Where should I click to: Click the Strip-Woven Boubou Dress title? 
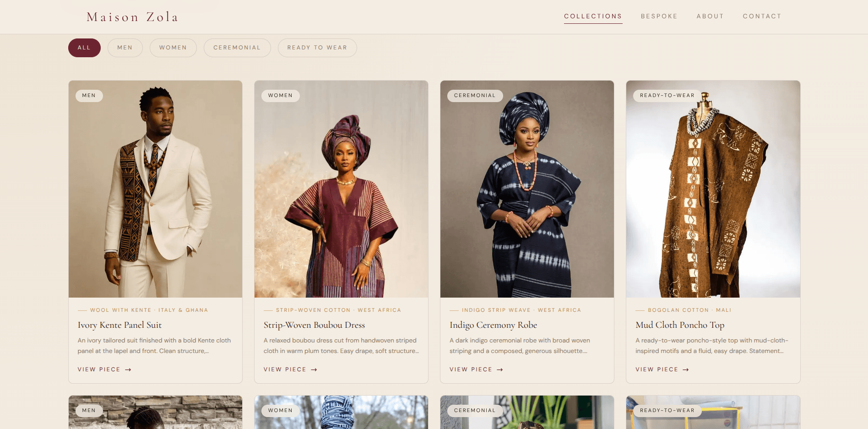[314, 325]
